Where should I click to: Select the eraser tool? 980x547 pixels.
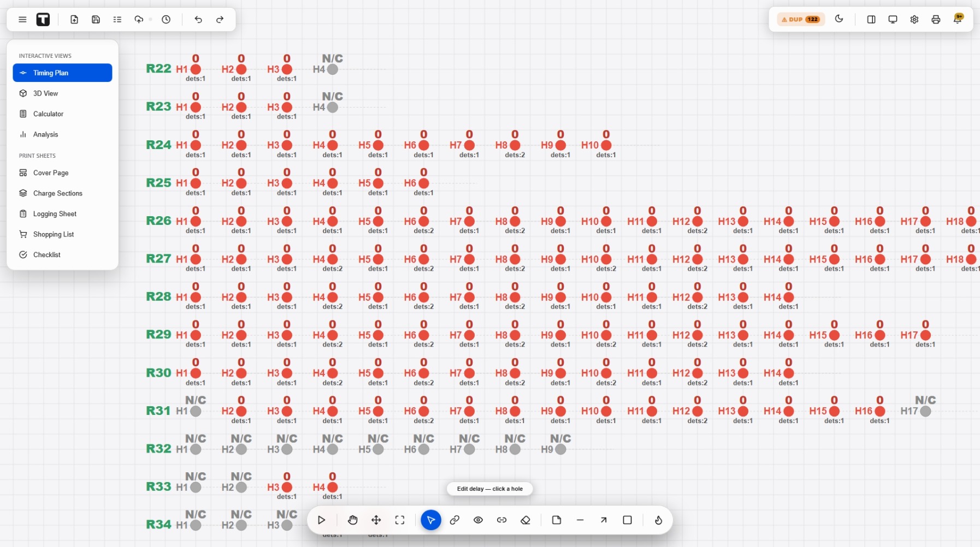pyautogui.click(x=526, y=520)
